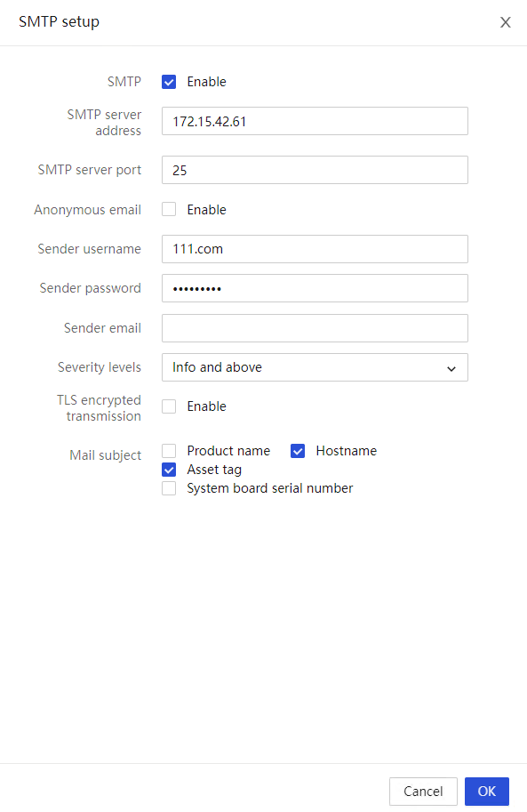Toggle the SMTP Enable checkbox
Screen dimensions: 527x812
(169, 82)
